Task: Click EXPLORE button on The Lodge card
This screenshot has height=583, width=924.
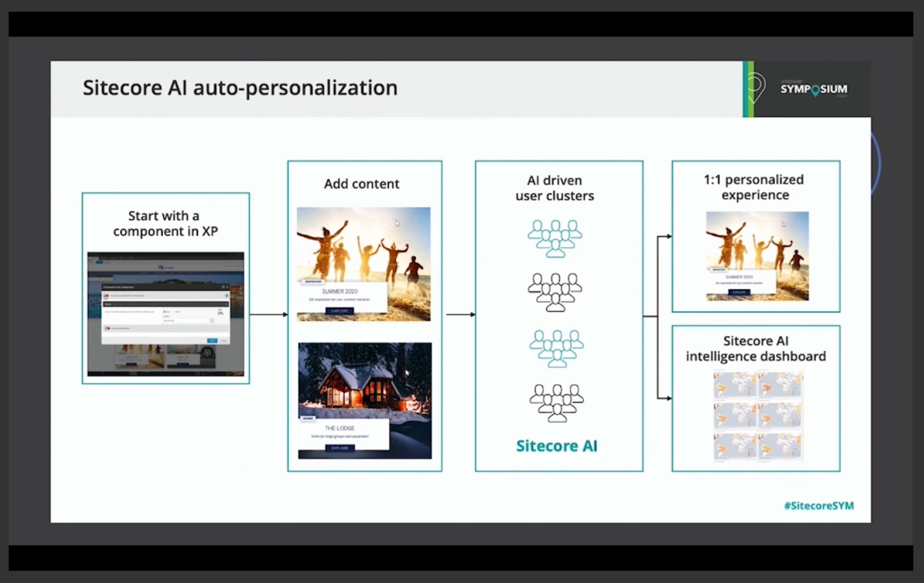Action: (x=340, y=448)
